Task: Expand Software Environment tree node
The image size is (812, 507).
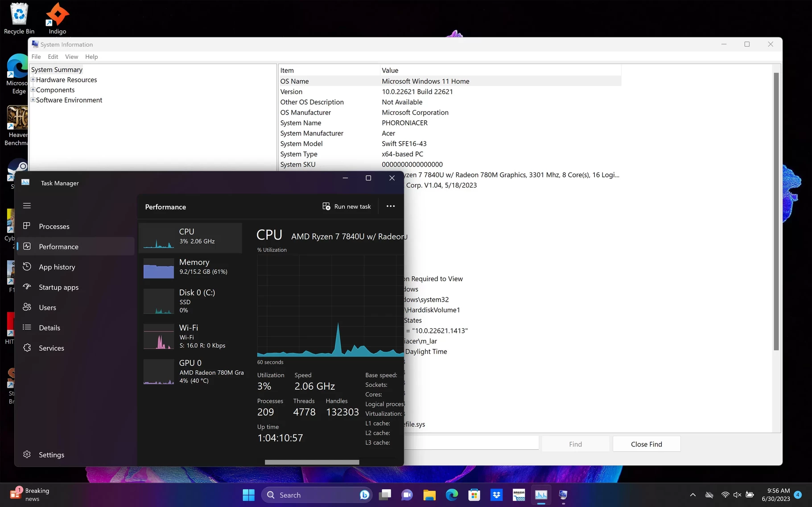Action: click(x=33, y=100)
